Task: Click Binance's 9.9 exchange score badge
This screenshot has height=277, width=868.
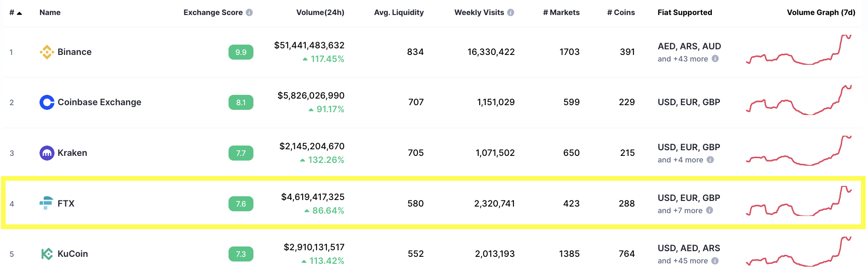Action: (x=241, y=52)
